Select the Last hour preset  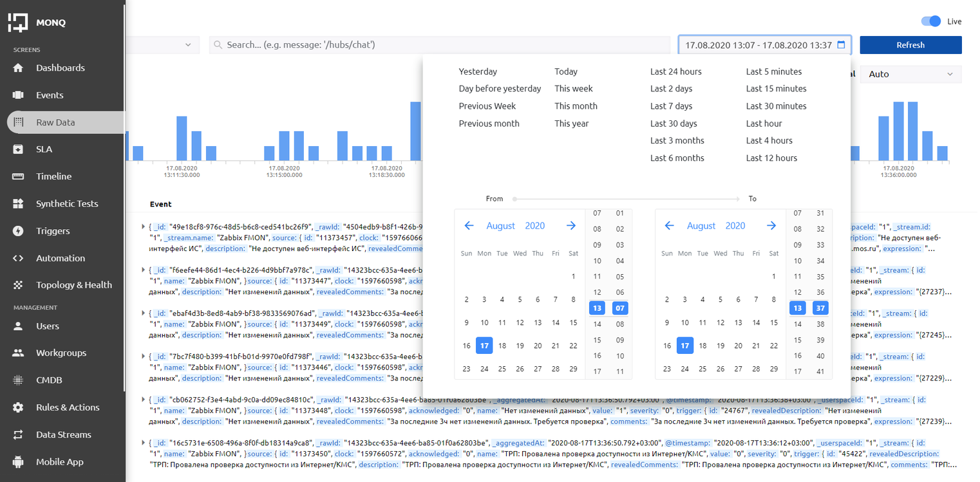coord(764,124)
